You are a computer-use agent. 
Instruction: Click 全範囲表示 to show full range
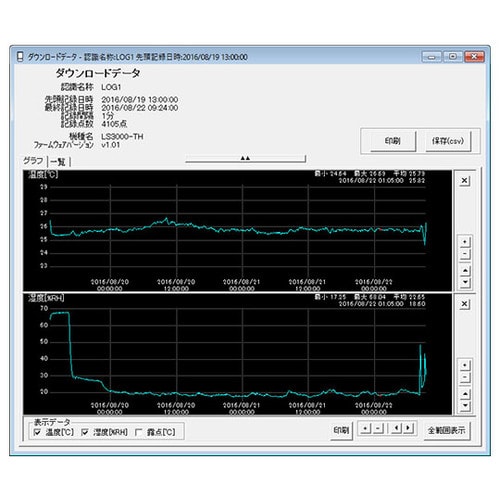coord(446,431)
